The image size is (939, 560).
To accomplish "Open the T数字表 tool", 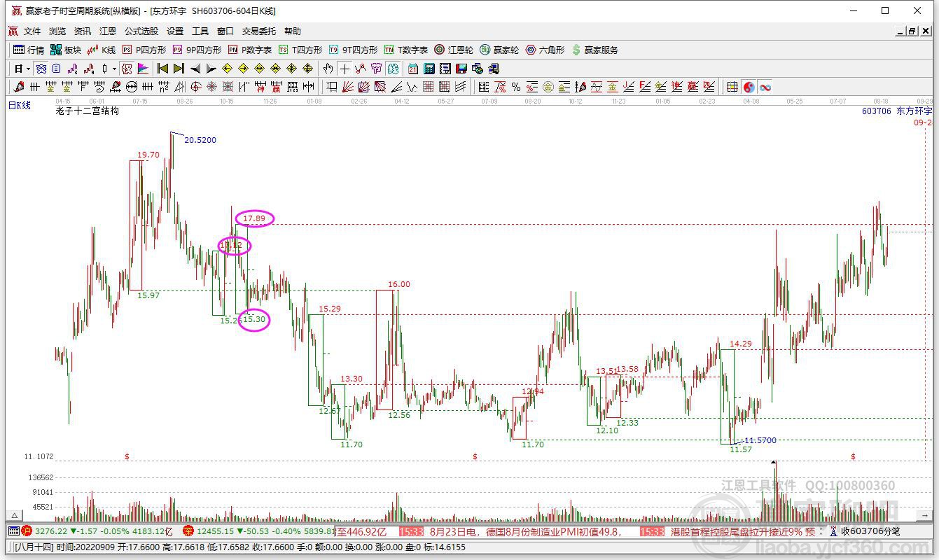I will [406, 50].
